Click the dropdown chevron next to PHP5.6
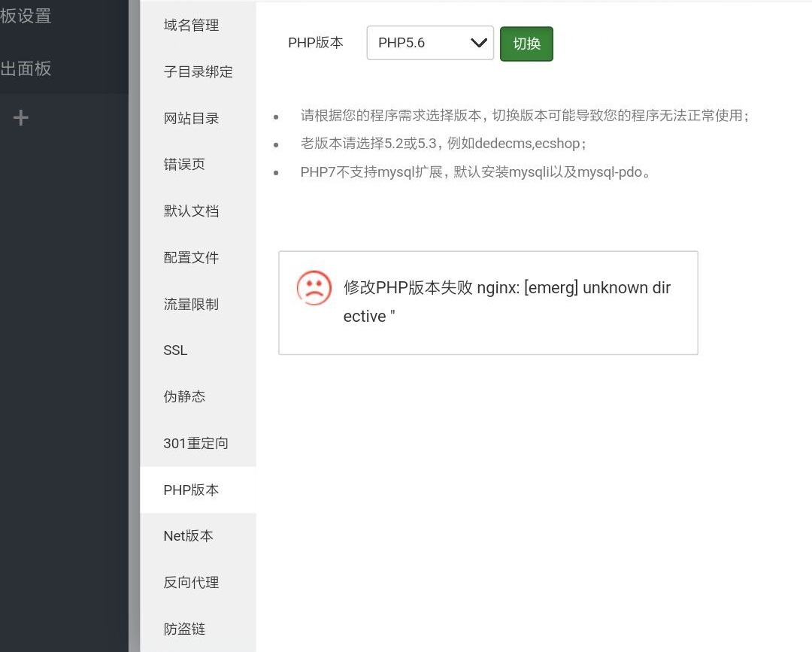Screen dimensions: 812x652 [x=479, y=43]
